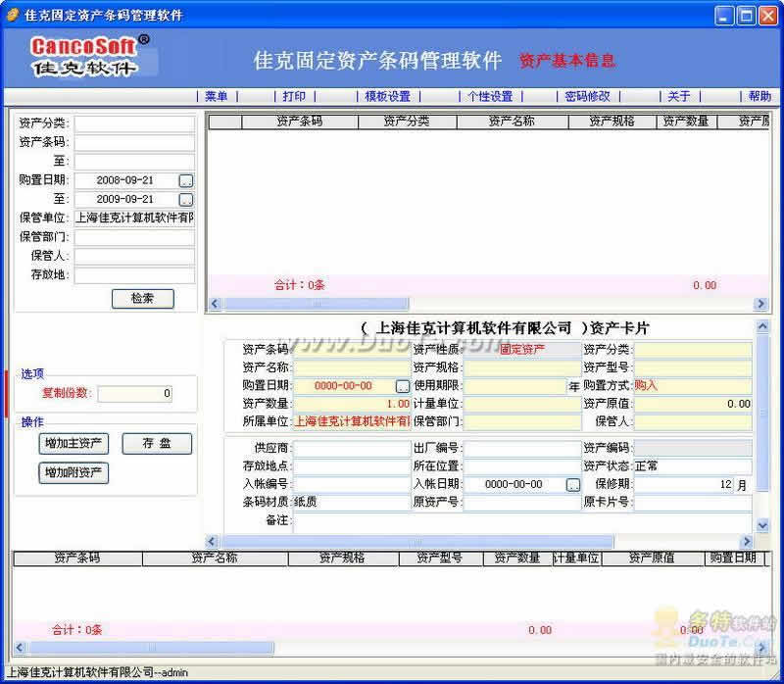Click the 存放地 search input field
Screen dimensions: 784x684
click(134, 275)
